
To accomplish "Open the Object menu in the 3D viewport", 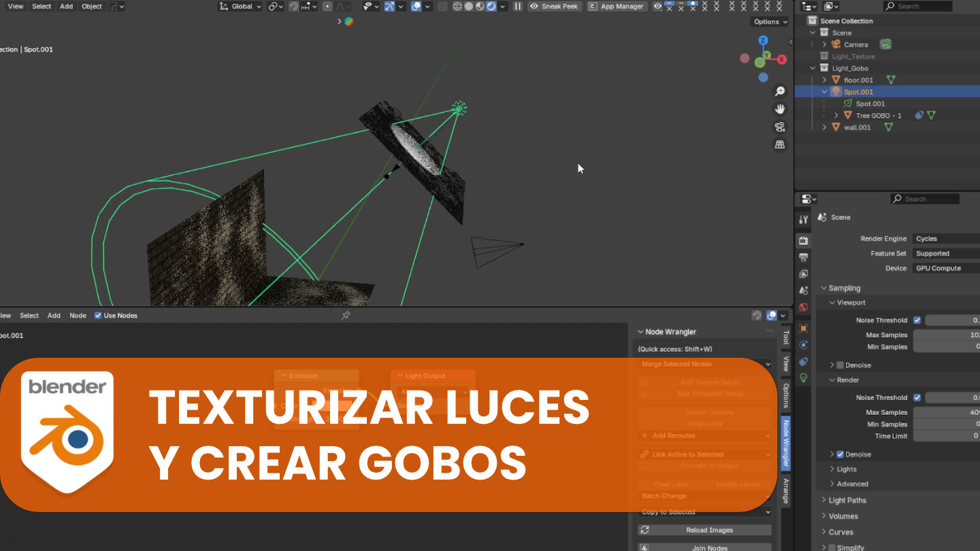I will pyautogui.click(x=92, y=6).
